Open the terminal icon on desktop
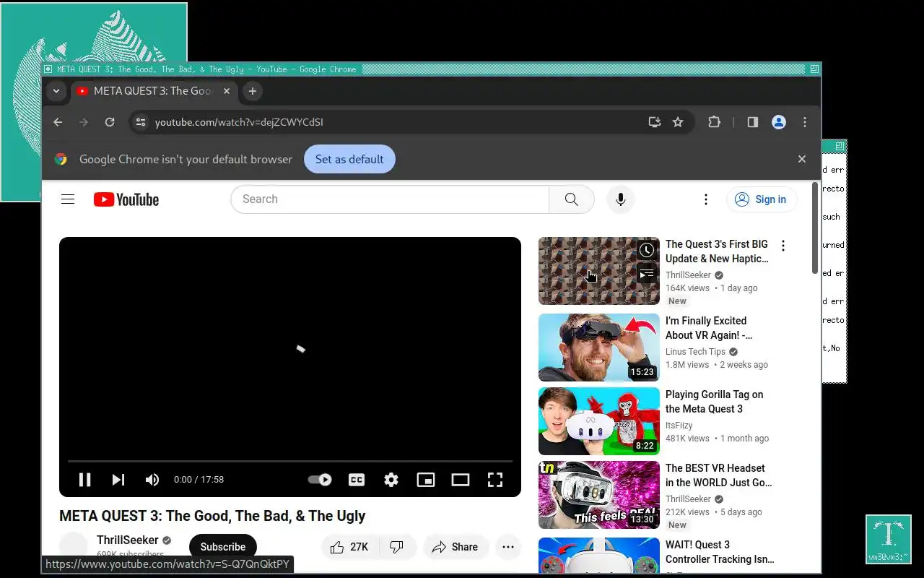This screenshot has width=924, height=578. pyautogui.click(x=889, y=539)
